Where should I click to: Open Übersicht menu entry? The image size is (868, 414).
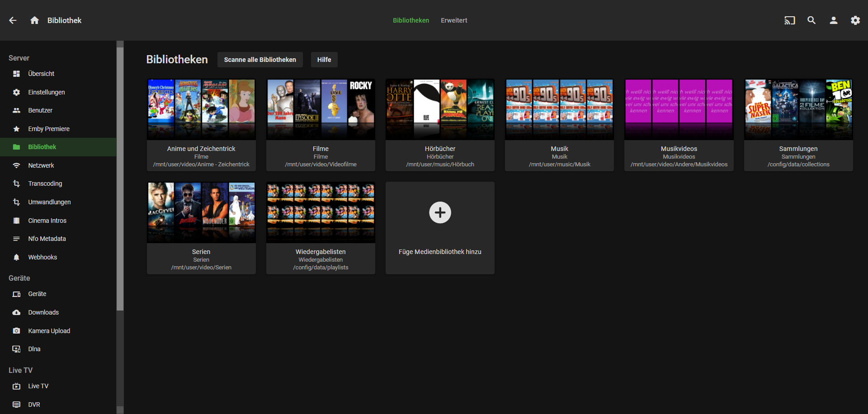[58, 74]
